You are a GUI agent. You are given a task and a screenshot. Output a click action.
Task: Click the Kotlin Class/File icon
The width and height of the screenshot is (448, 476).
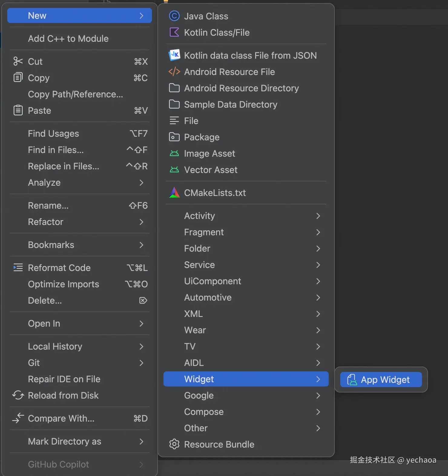pos(174,32)
